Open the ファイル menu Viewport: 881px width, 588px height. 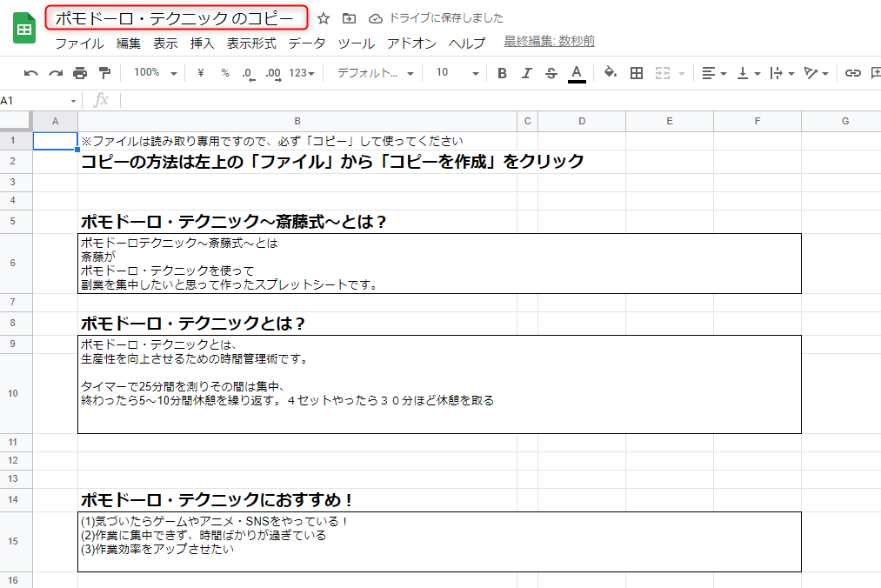coord(79,43)
